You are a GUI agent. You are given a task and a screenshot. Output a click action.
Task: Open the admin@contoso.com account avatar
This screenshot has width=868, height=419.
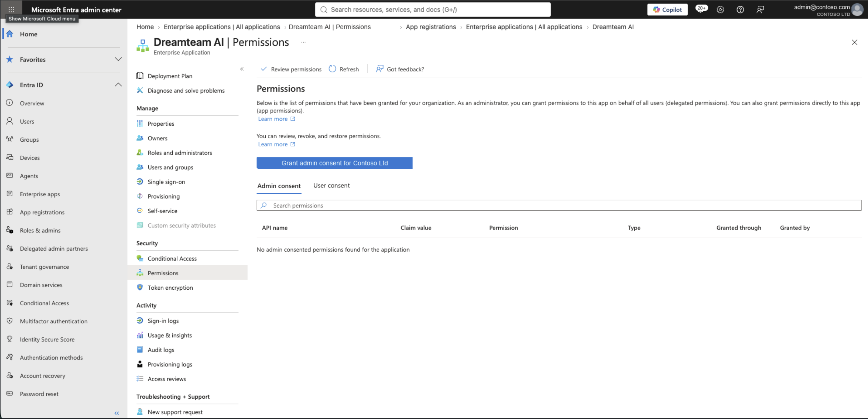(x=857, y=9)
